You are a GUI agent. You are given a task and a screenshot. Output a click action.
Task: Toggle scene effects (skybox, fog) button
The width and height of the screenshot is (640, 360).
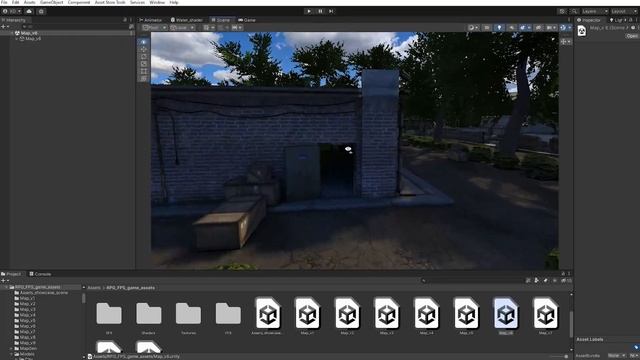point(522,28)
